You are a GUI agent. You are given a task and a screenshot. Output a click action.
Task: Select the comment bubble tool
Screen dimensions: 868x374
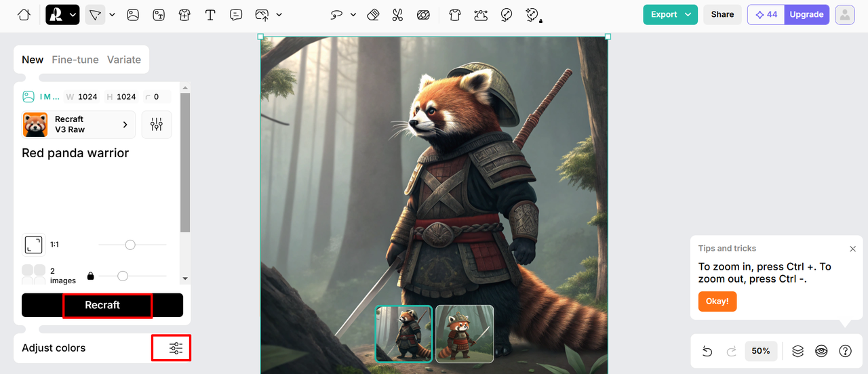(236, 14)
